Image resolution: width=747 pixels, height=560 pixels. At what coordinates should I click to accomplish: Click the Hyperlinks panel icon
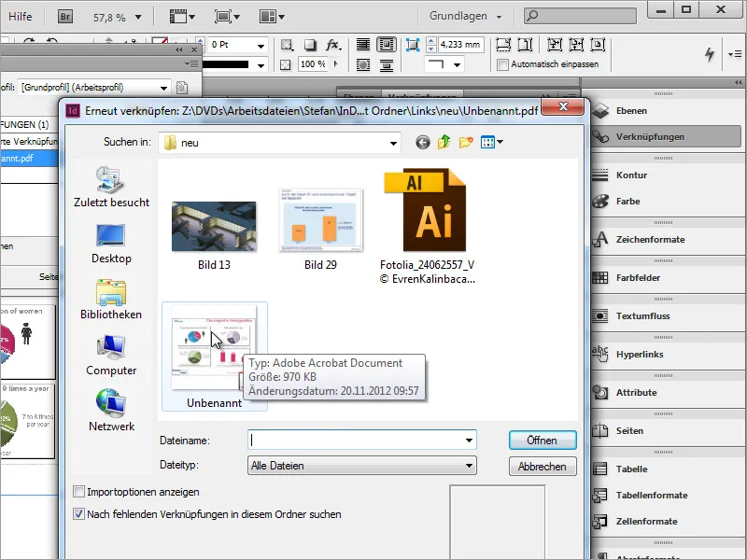[600, 354]
